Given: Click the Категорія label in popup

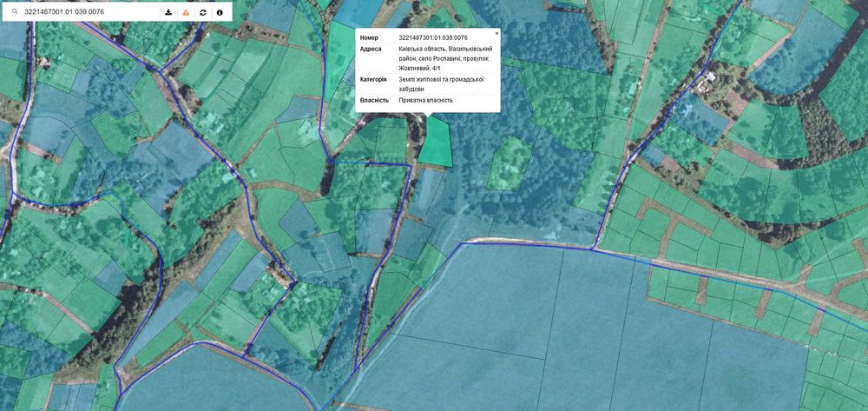Looking at the screenshot, I should 373,79.
